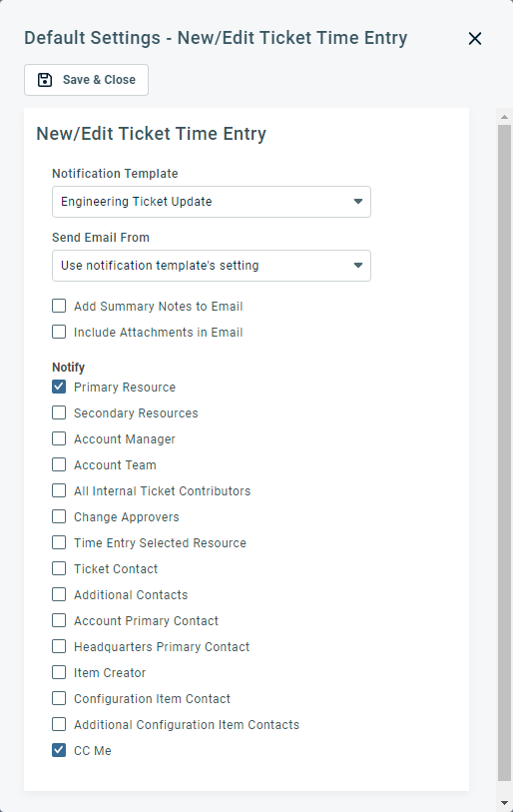Click the scrollbar down arrow

[504, 803]
